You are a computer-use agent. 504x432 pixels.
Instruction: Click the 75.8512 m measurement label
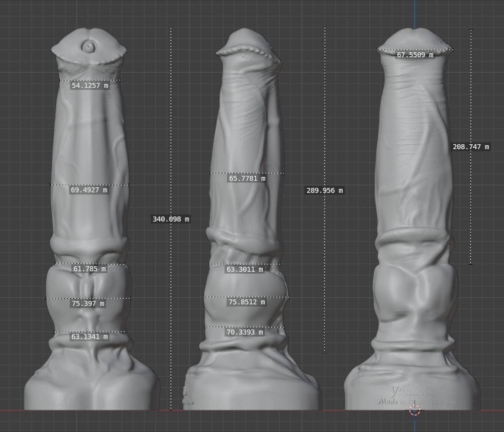click(247, 302)
